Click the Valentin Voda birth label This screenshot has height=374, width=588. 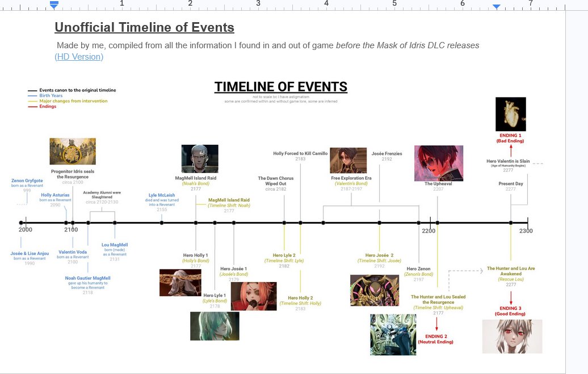(73, 257)
